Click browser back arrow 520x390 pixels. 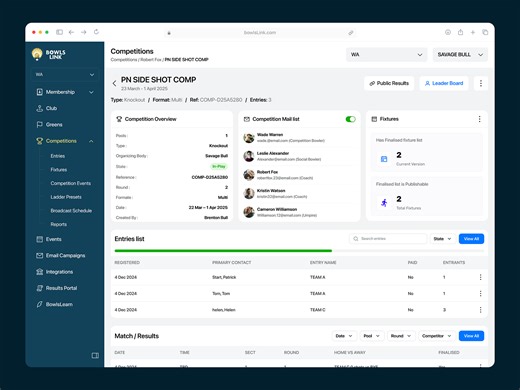click(71, 32)
